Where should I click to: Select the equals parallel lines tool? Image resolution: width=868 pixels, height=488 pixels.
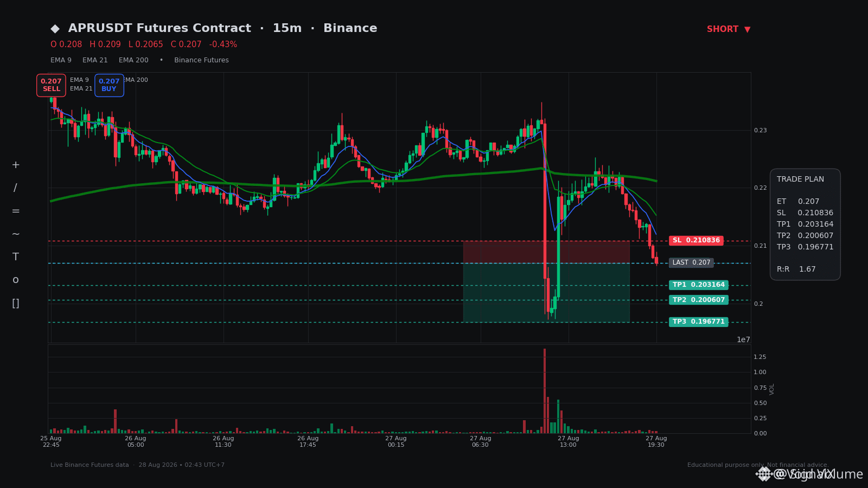pos(16,211)
